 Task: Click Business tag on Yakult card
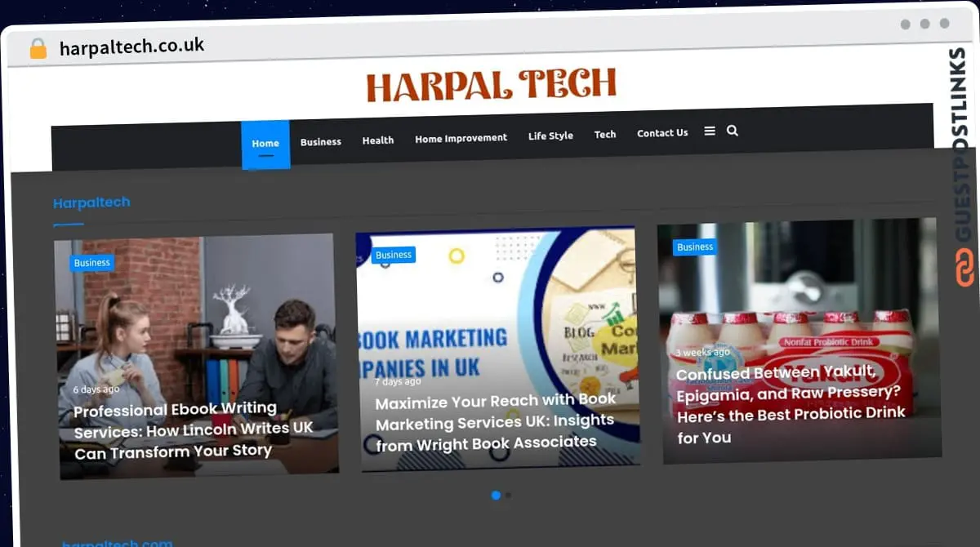pyautogui.click(x=695, y=247)
